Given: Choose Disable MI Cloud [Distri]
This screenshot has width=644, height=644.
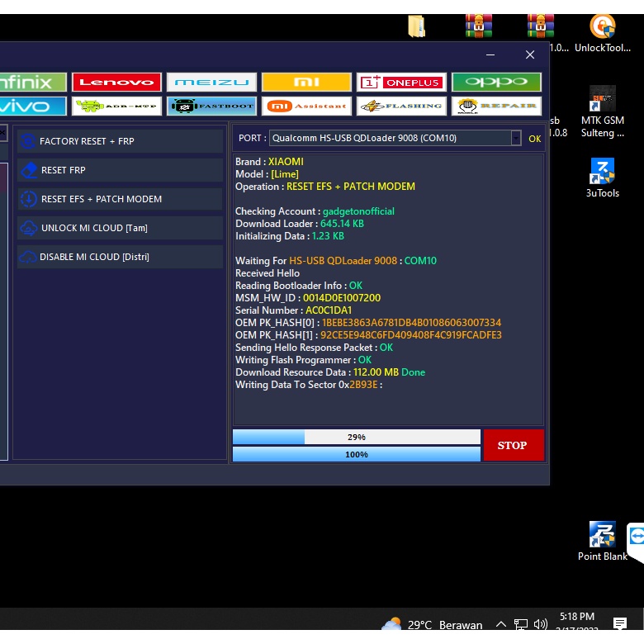Looking at the screenshot, I should pyautogui.click(x=120, y=257).
